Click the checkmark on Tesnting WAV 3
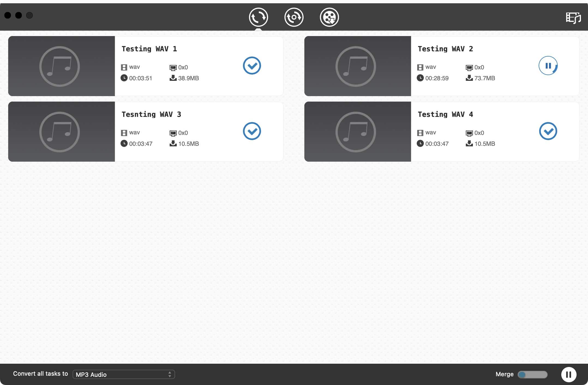588x385 pixels. pyautogui.click(x=252, y=131)
